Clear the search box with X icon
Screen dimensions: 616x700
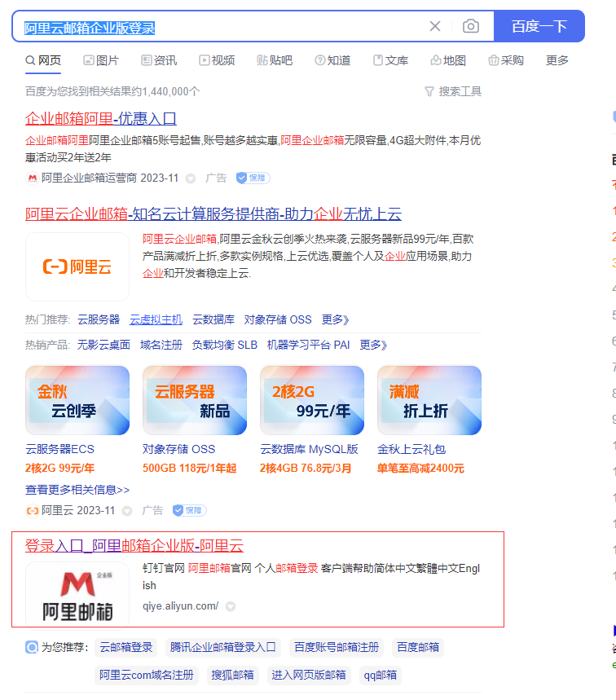point(435,26)
